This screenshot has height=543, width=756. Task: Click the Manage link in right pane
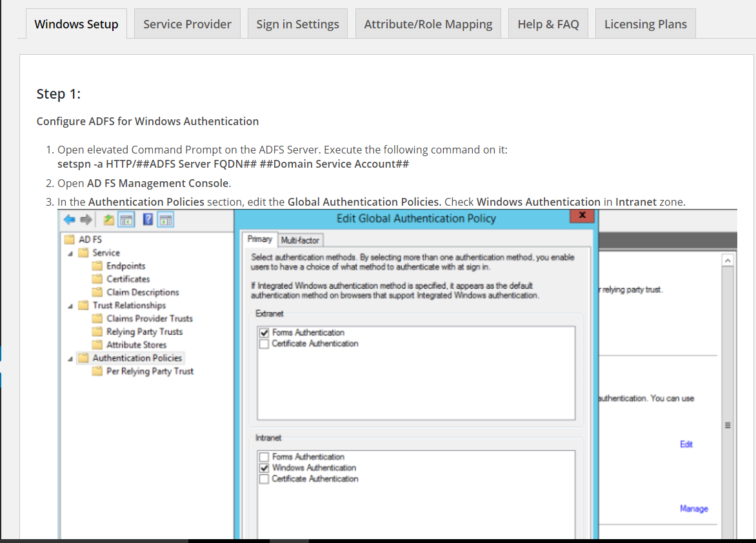tap(694, 508)
